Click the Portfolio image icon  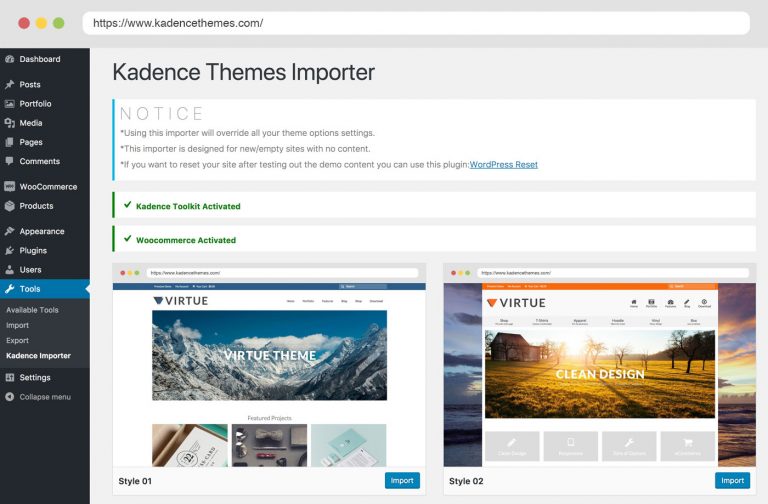pos(9,104)
